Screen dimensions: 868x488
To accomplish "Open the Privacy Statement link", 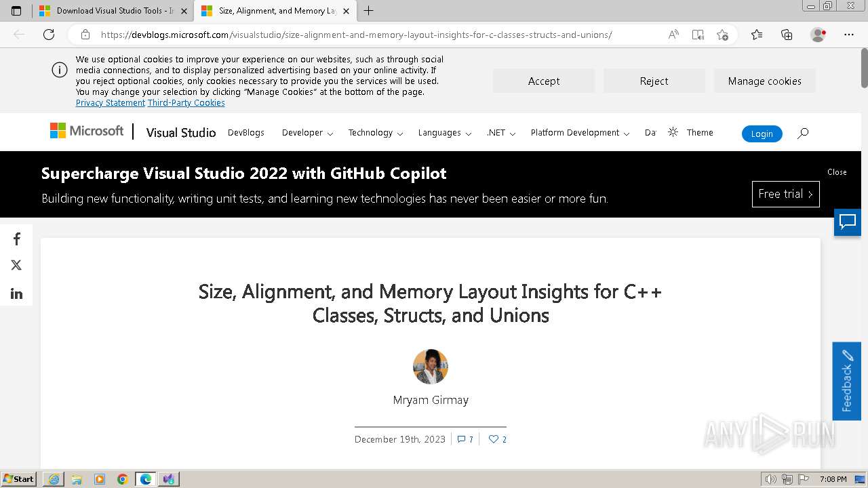I will tap(111, 103).
